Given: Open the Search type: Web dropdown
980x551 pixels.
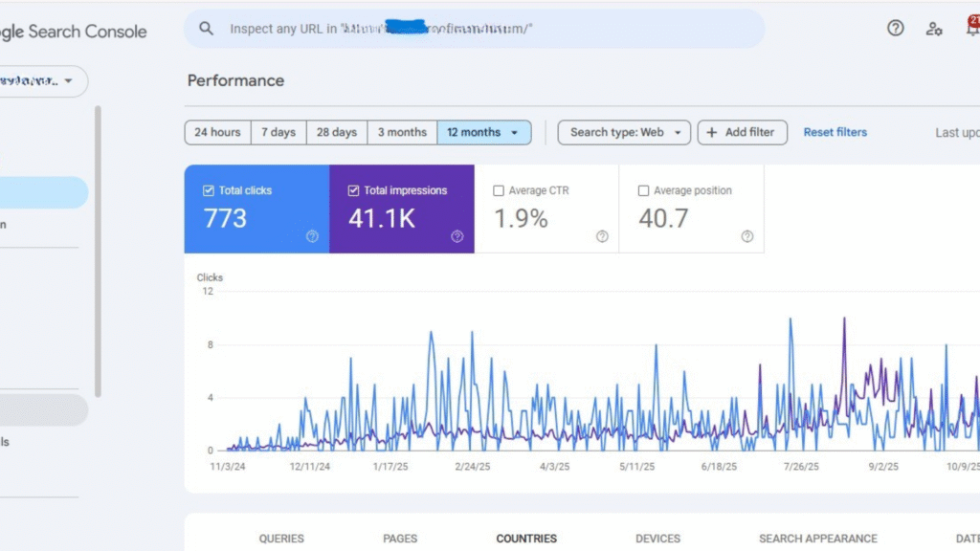Looking at the screenshot, I should (x=624, y=133).
